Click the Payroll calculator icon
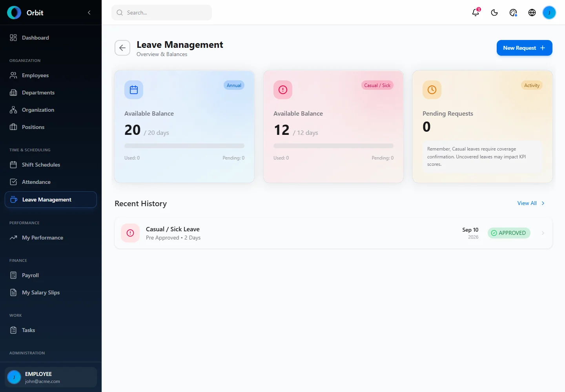565x392 pixels. pyautogui.click(x=13, y=275)
